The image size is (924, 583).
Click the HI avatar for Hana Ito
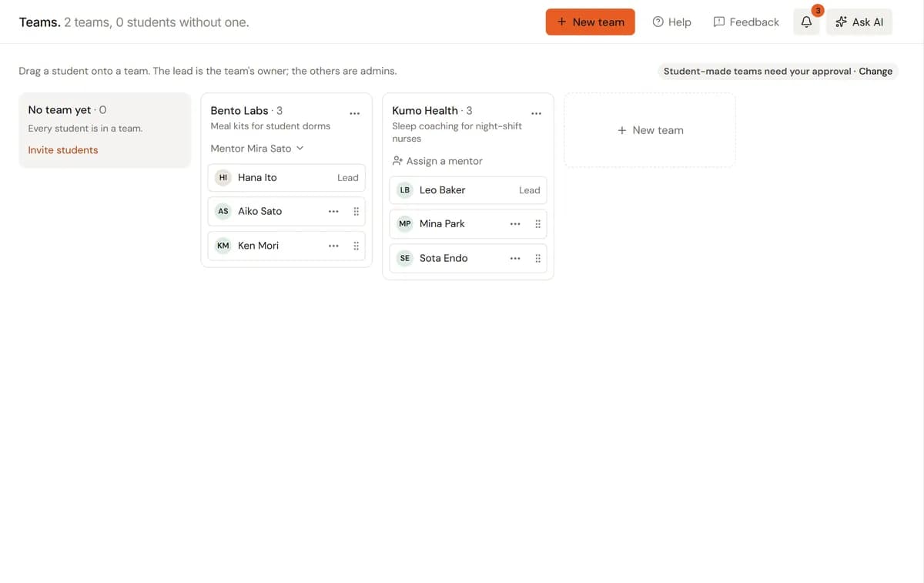click(223, 177)
